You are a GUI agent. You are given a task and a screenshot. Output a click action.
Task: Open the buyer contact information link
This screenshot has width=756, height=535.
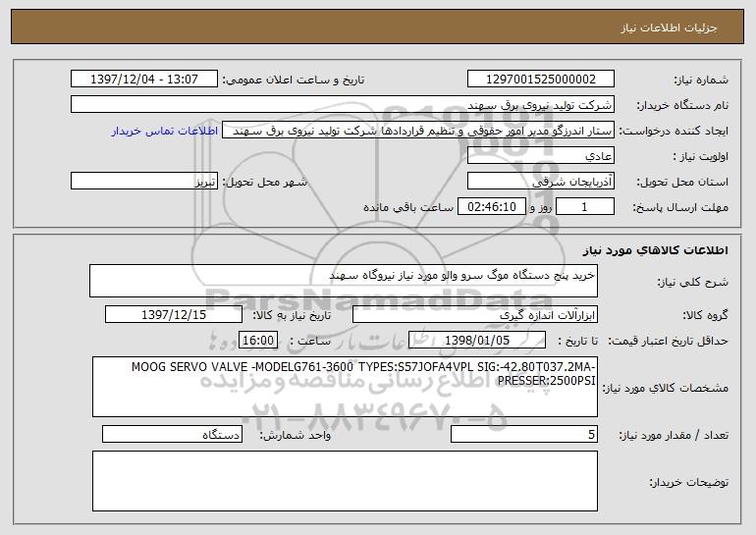(x=164, y=132)
